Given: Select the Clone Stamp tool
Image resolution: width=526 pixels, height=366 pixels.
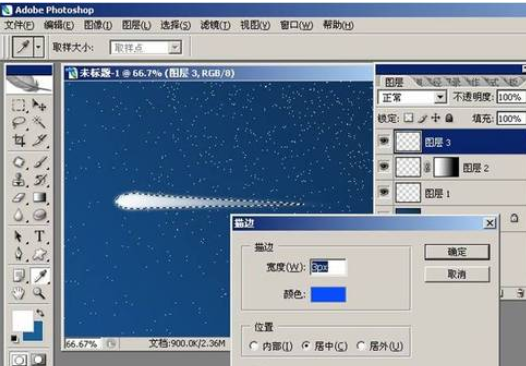Looking at the screenshot, I should pyautogui.click(x=19, y=180).
